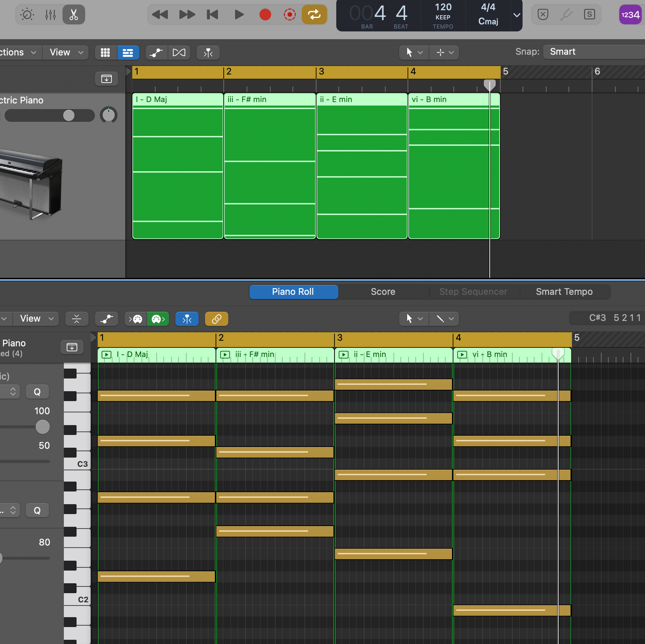Screen dimensions: 645x644
Task: Click the upper Q quantize button
Action: point(37,392)
